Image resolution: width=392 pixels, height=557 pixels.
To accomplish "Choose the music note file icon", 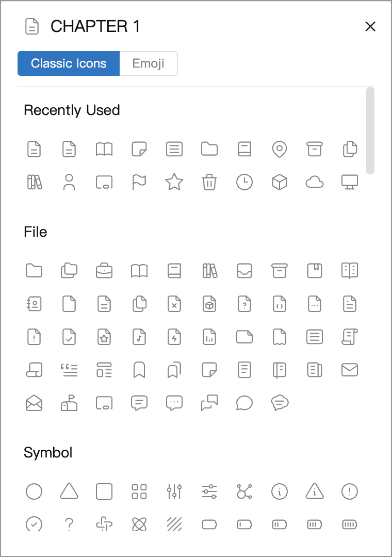I will (139, 337).
